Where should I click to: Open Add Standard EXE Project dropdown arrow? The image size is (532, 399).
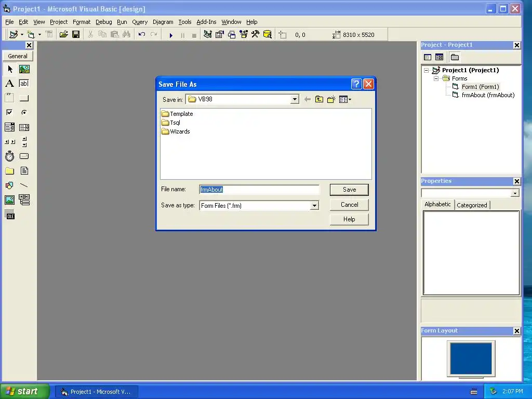click(x=22, y=34)
